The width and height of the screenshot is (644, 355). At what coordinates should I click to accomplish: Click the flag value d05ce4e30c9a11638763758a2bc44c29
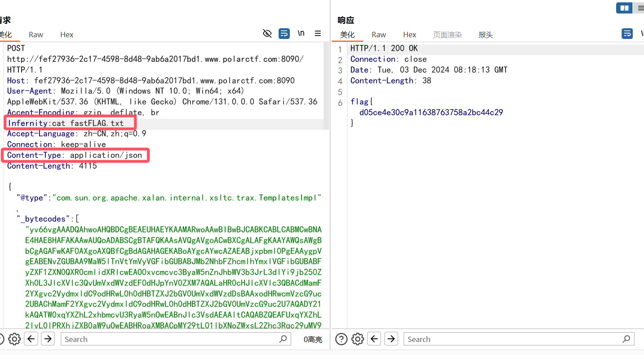(431, 112)
